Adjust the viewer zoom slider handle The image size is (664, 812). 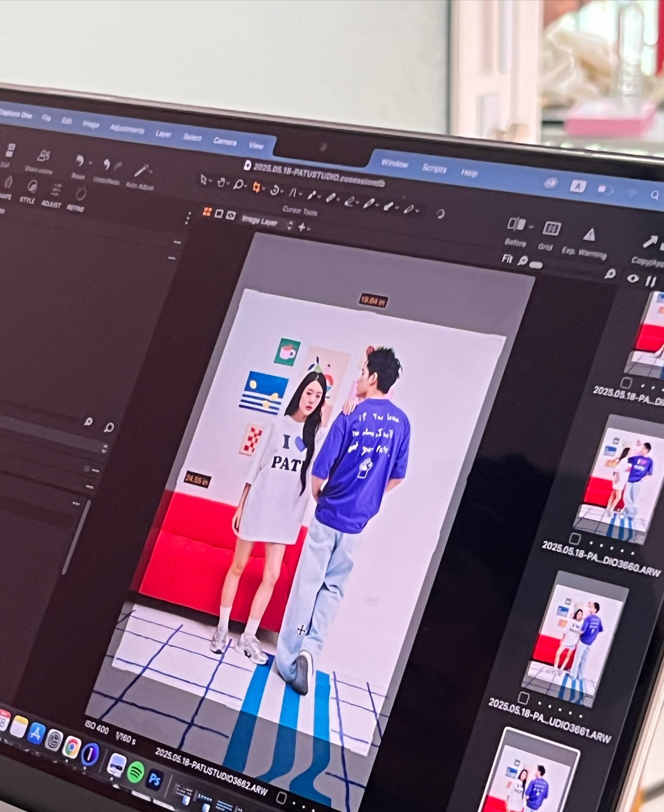tap(536, 265)
